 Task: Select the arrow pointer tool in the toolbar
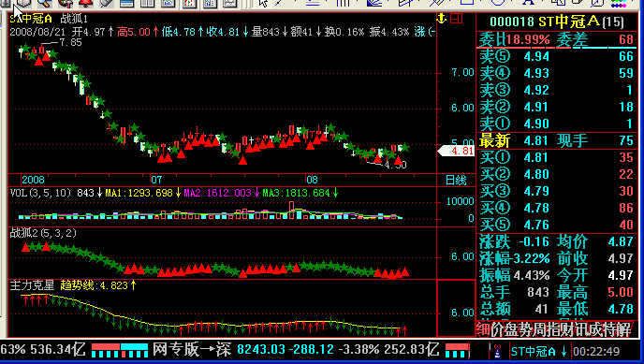pos(263,4)
